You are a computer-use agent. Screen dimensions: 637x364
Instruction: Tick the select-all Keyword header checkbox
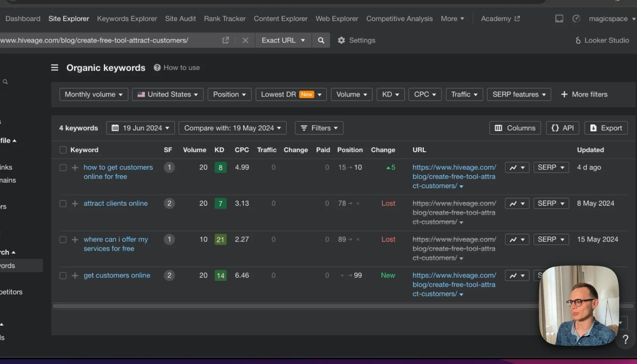tap(63, 150)
